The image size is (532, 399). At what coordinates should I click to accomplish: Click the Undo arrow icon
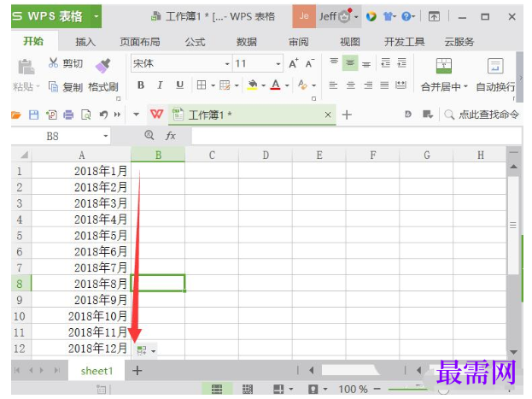(103, 115)
